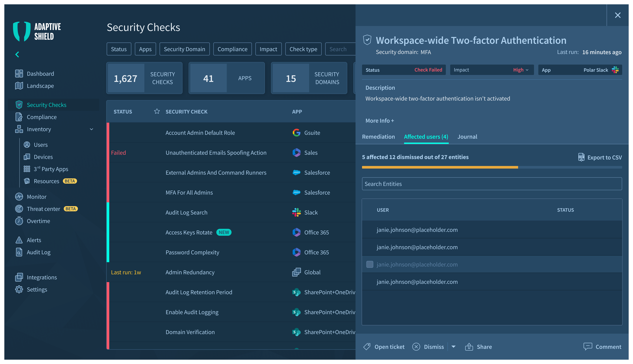
Task: Open the Security Domain filter
Action: click(x=185, y=49)
